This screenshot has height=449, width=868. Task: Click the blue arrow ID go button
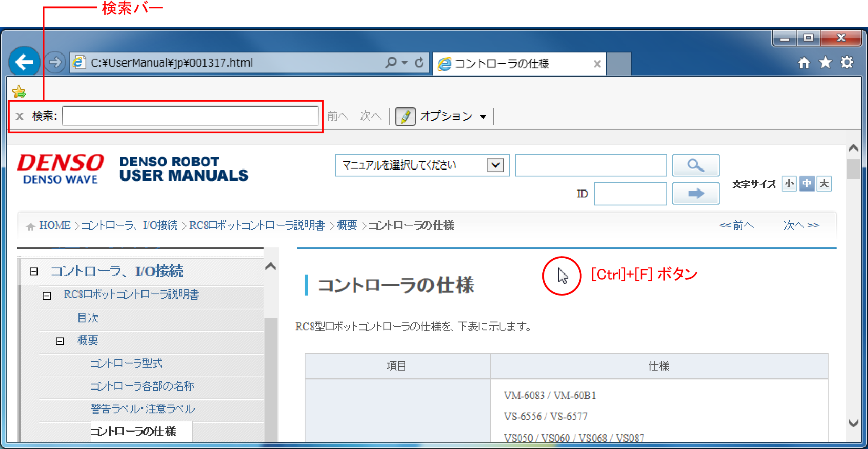click(695, 193)
